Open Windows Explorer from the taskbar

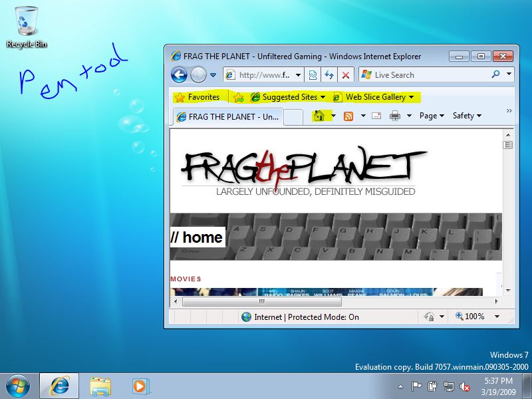tap(100, 386)
